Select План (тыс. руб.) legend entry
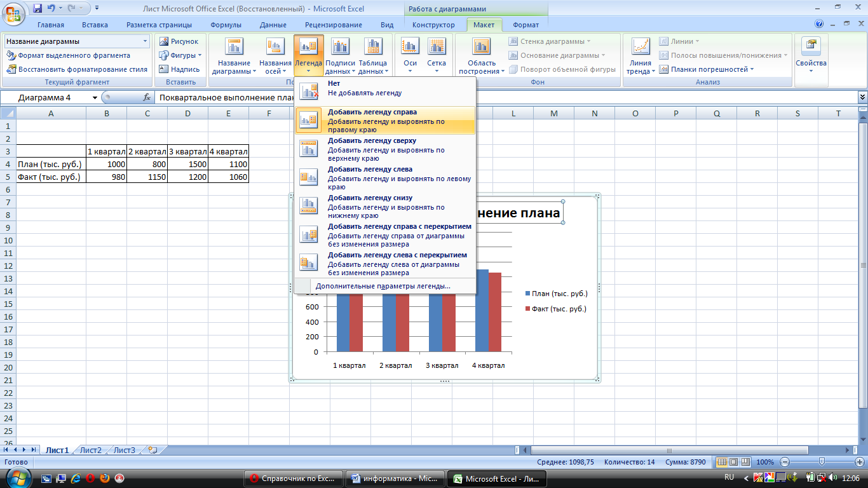The image size is (868, 488). (556, 294)
